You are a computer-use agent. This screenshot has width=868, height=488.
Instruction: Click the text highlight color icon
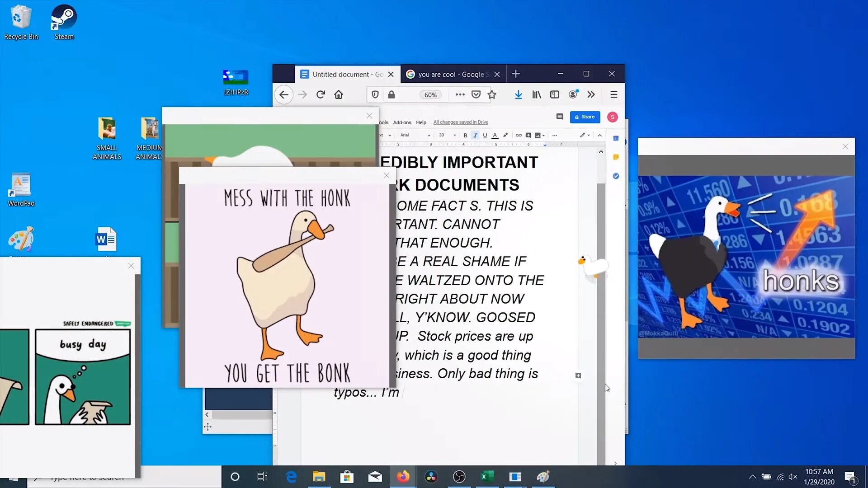coord(505,135)
